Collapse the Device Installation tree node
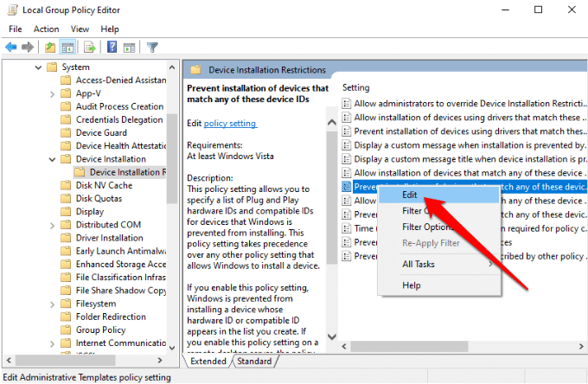This screenshot has width=588, height=384. pos(52,159)
